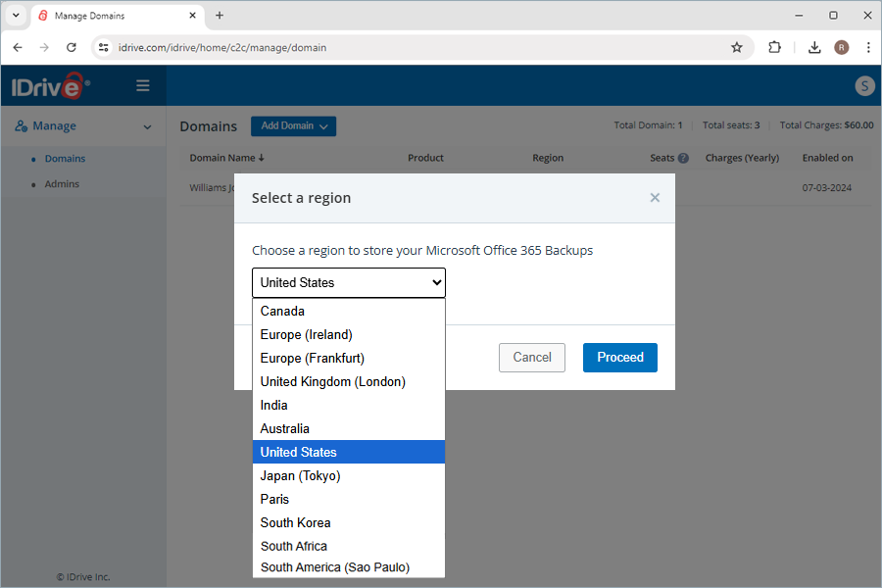Sort by Domain Name column arrow

[x=261, y=158]
